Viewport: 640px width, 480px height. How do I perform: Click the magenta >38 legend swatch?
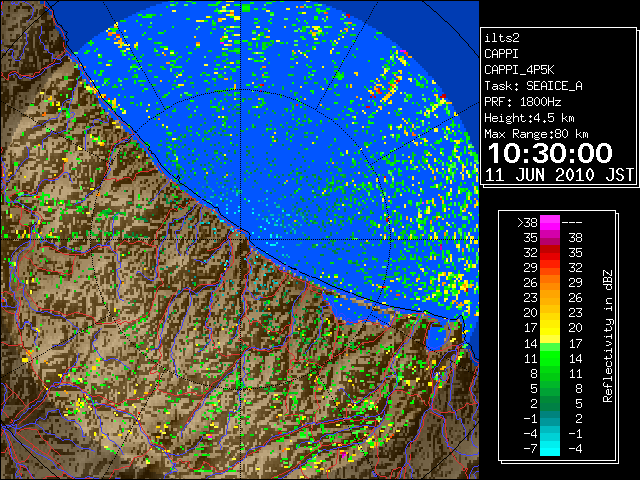550,222
